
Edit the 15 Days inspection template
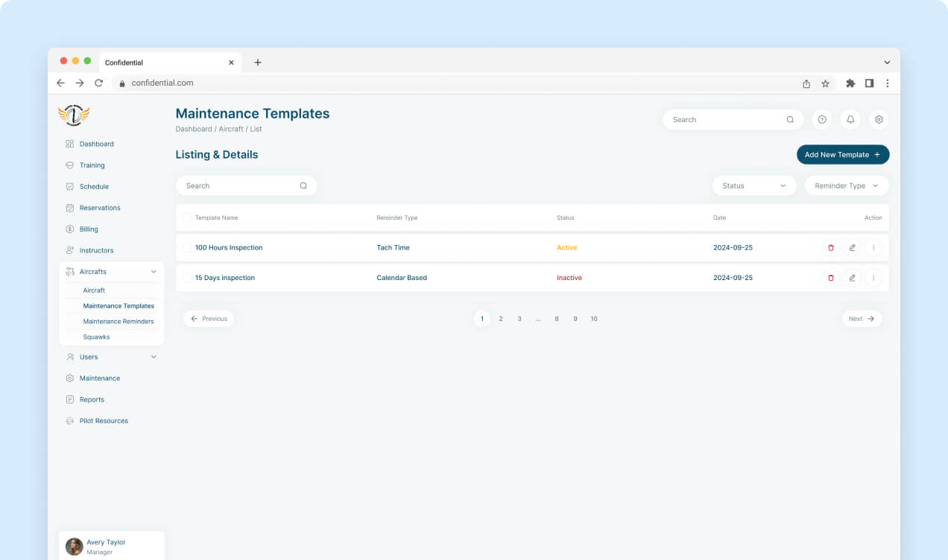click(853, 278)
